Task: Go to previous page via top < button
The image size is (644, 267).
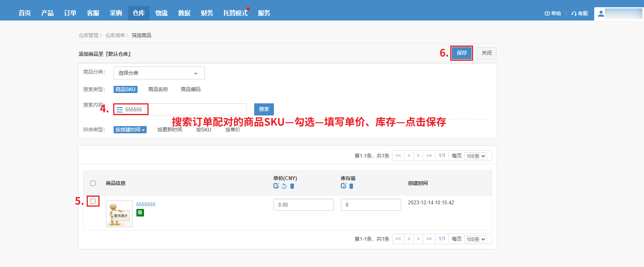Action: 409,156
